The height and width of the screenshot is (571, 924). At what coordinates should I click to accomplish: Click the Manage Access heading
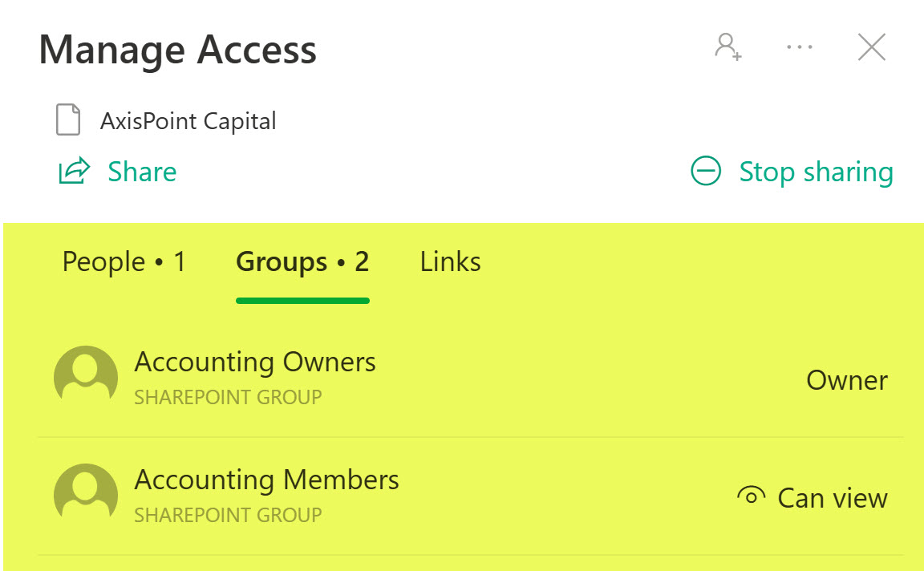pos(177,50)
